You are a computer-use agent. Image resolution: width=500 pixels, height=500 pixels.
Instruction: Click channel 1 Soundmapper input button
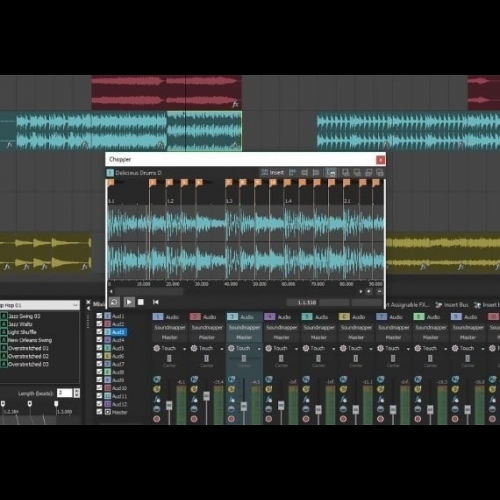170,327
